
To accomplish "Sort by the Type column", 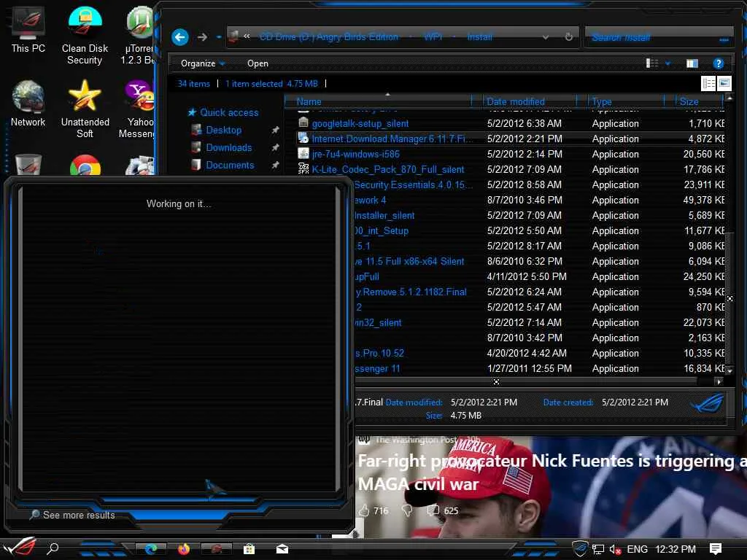I will coord(602,101).
